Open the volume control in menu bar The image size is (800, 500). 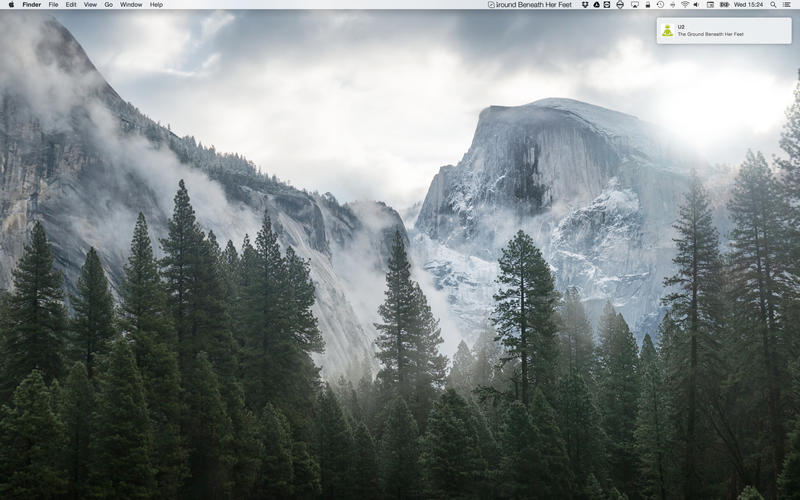(x=696, y=4)
